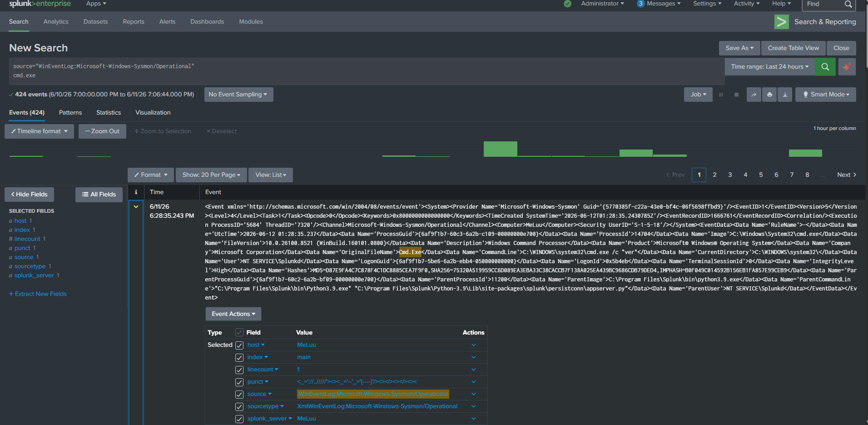Image resolution: width=868 pixels, height=425 pixels.
Task: Switch to the Patterns tab
Action: click(70, 113)
